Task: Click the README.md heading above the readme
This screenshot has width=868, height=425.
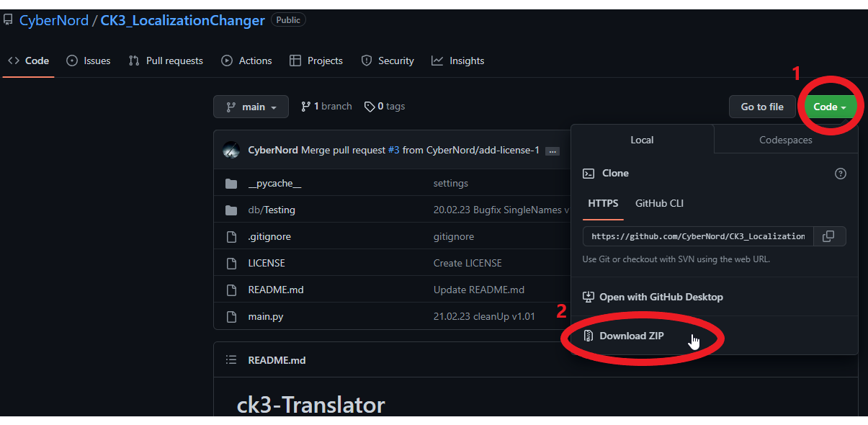Action: 277,359
